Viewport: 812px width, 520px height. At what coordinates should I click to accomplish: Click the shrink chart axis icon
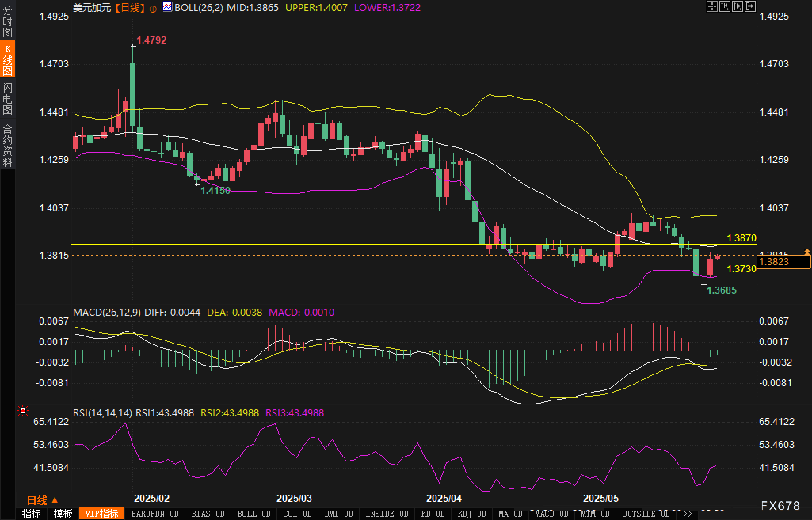pos(725,6)
